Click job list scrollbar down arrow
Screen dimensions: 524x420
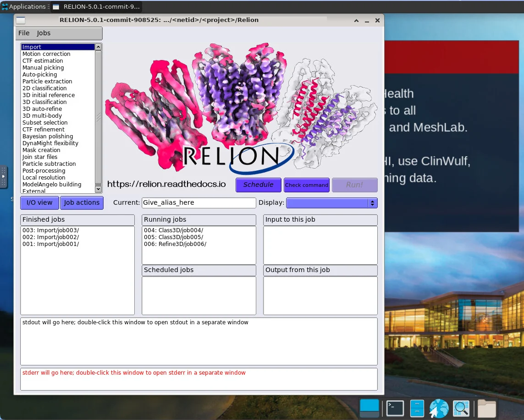pyautogui.click(x=98, y=189)
